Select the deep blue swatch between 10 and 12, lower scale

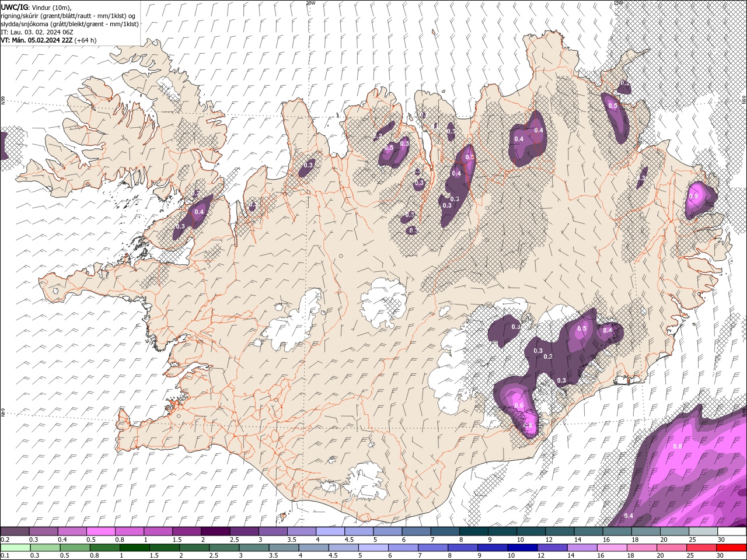point(522,548)
